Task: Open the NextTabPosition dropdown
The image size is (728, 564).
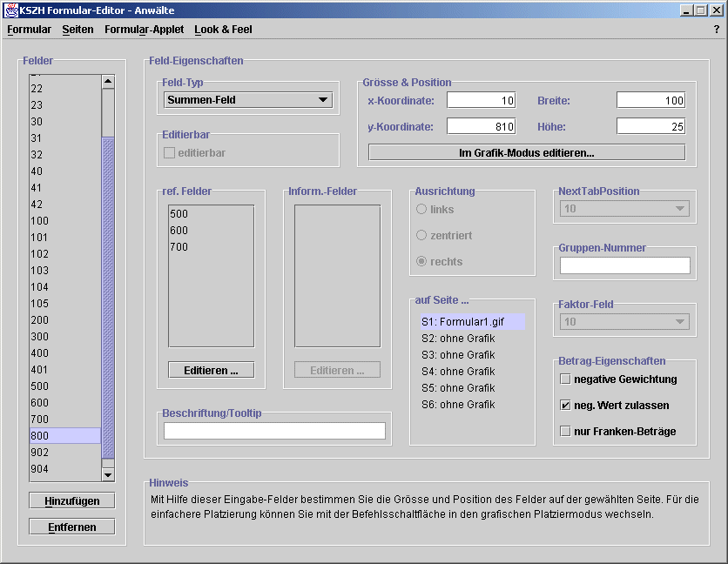Action: (624, 209)
